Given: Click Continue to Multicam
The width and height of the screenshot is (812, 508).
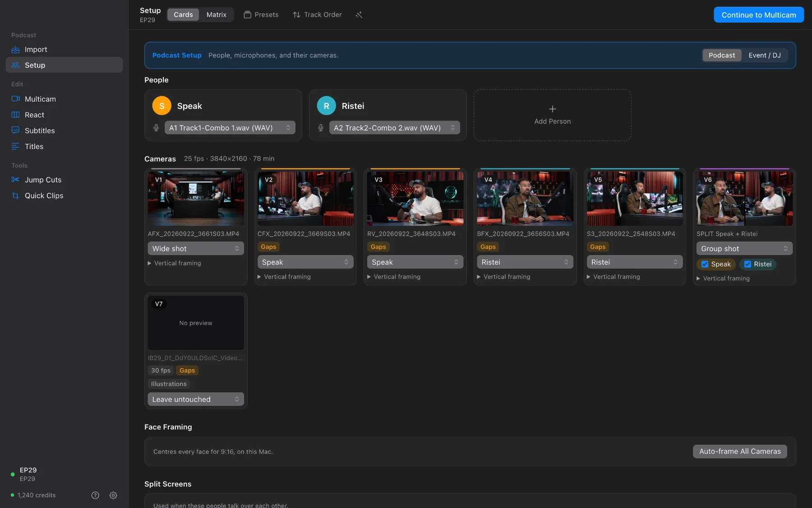Looking at the screenshot, I should coord(759,15).
